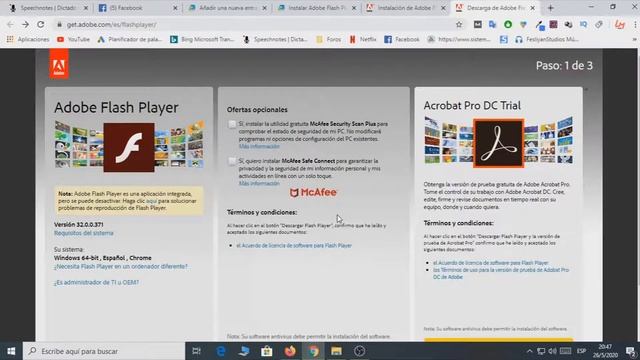Click the ESP input language indicator
The height and width of the screenshot is (360, 640).
(581, 351)
